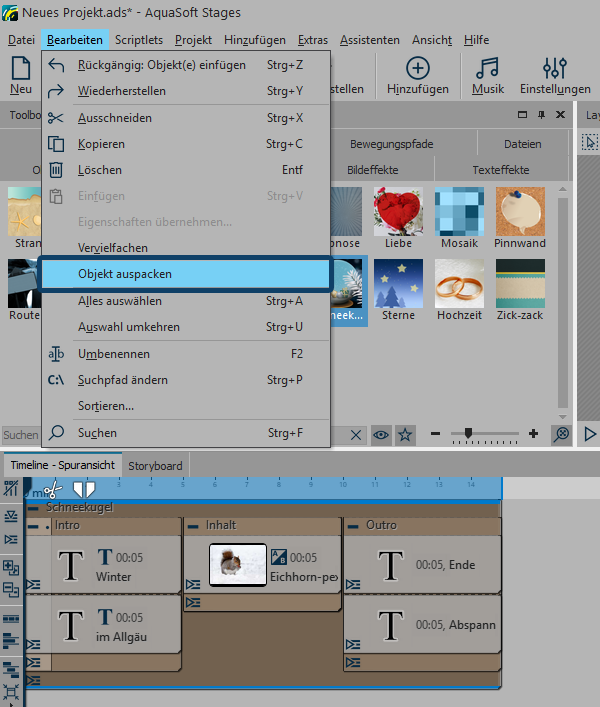Click the Musik toolbar icon
The image size is (600, 707).
(x=487, y=74)
